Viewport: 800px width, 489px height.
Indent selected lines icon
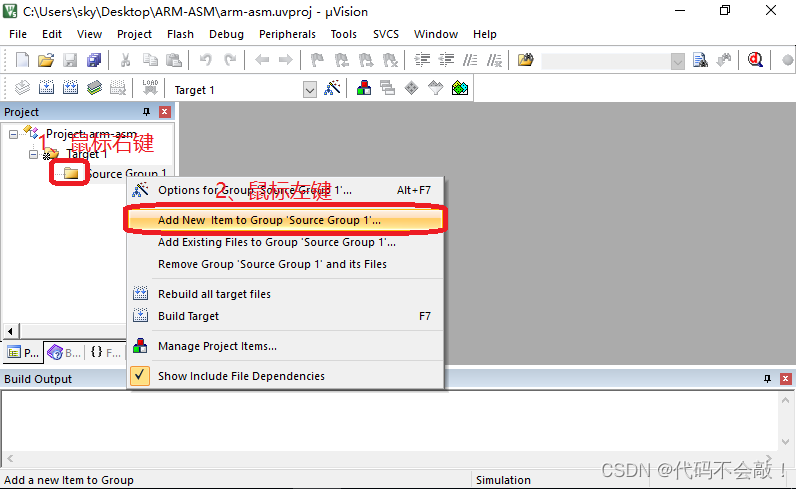(x=422, y=60)
